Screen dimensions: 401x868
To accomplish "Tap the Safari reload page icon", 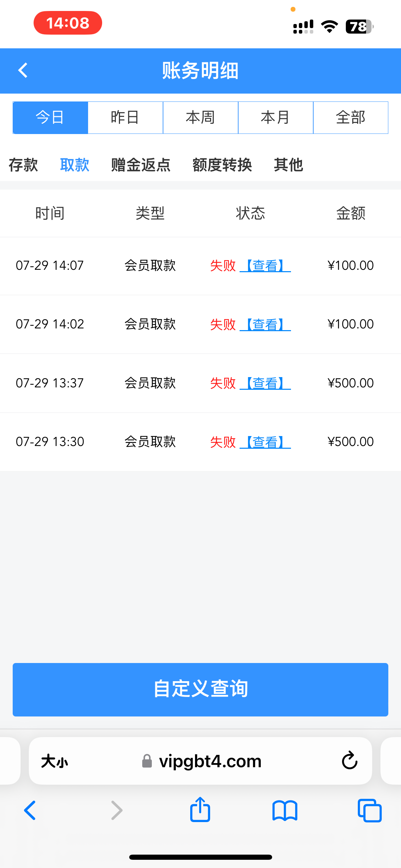I will coord(349,761).
